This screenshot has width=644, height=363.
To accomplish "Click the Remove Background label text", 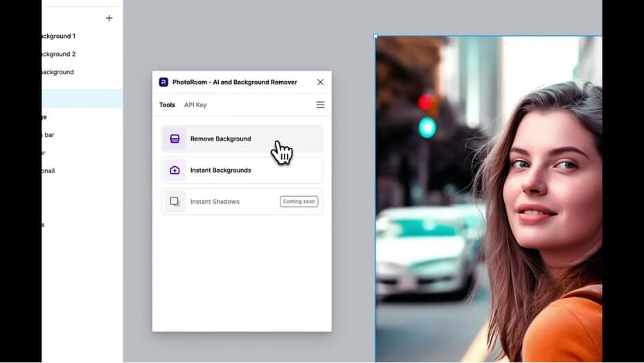I will coord(220,139).
